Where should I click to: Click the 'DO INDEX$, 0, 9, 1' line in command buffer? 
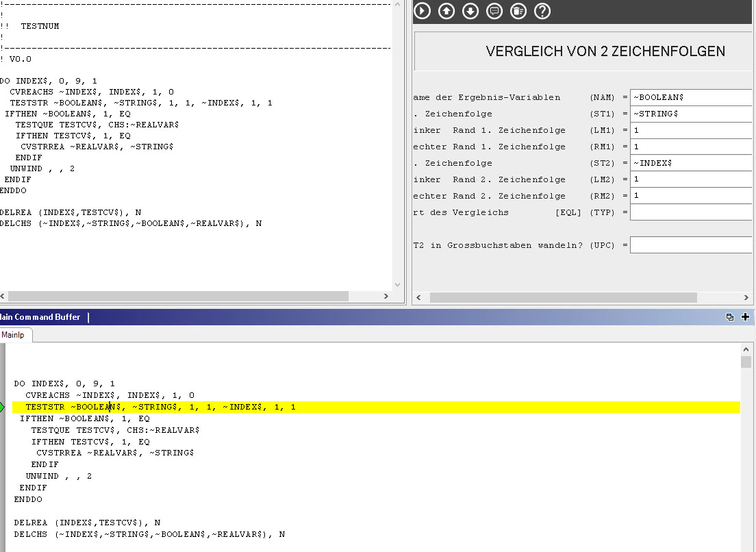pyautogui.click(x=64, y=384)
